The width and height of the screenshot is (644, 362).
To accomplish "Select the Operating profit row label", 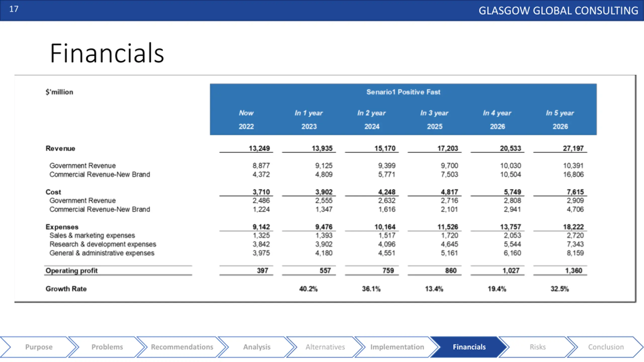I will coord(71,270).
